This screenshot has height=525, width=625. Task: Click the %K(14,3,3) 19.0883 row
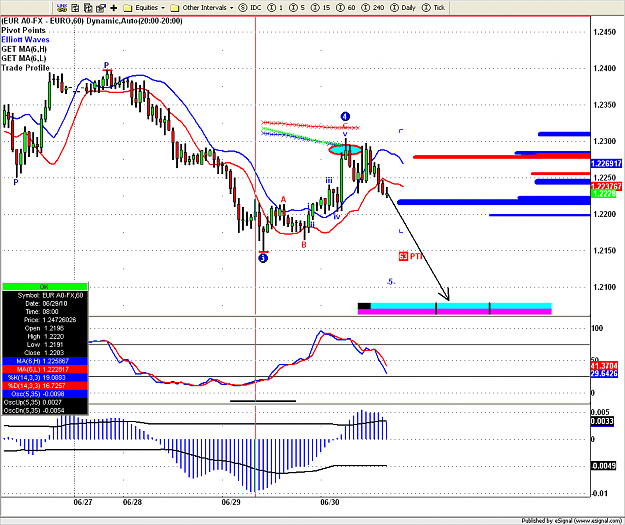coord(45,378)
